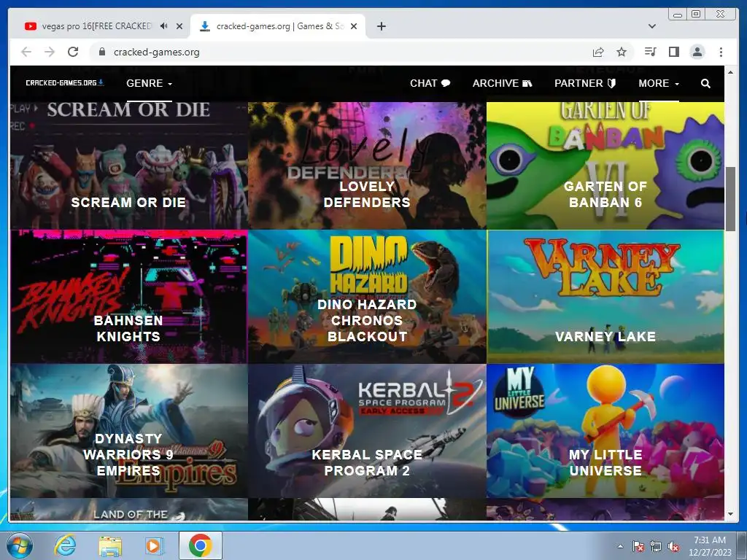Bookmark this page with the star icon
The width and height of the screenshot is (747, 560).
pos(622,52)
